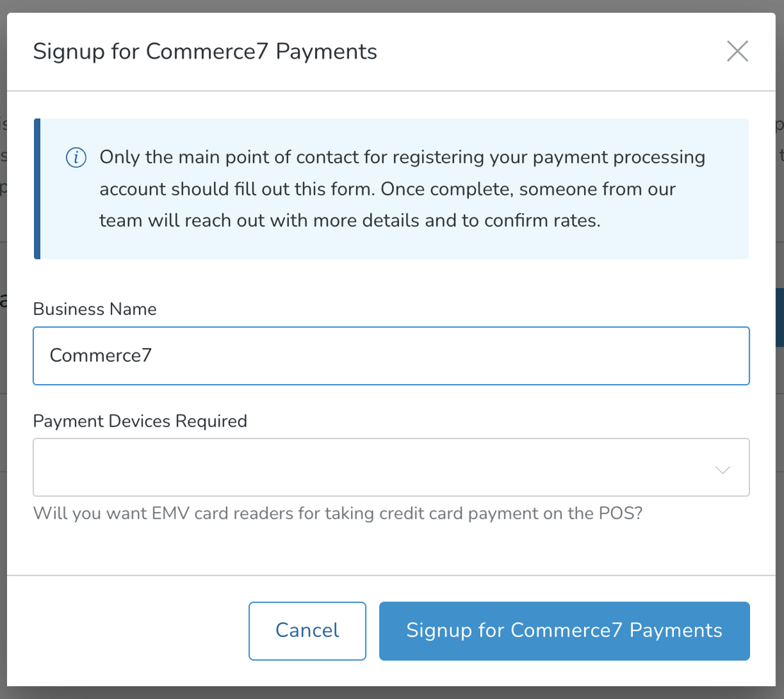Viewport: 784px width, 699px height.
Task: Click the Business Name field label
Action: click(94, 309)
